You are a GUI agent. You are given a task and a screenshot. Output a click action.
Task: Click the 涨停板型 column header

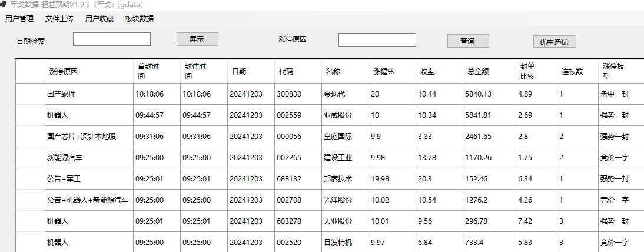click(x=621, y=71)
